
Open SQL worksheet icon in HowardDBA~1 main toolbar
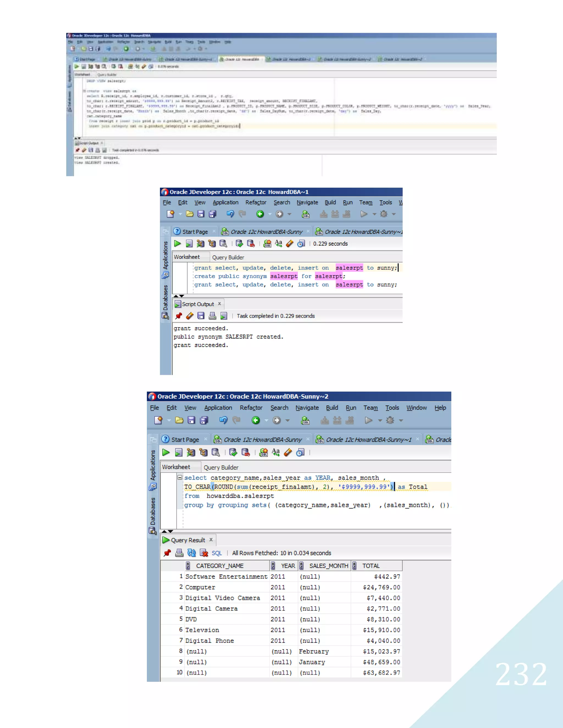(305, 214)
